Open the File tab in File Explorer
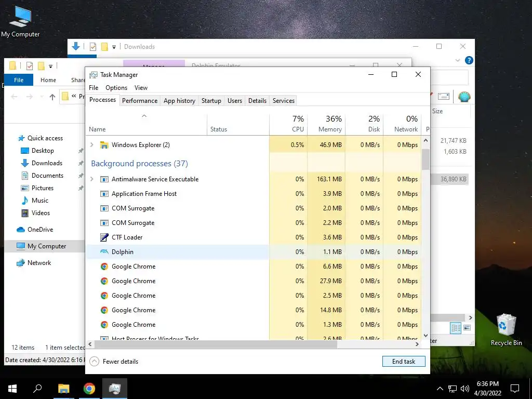 (19, 80)
